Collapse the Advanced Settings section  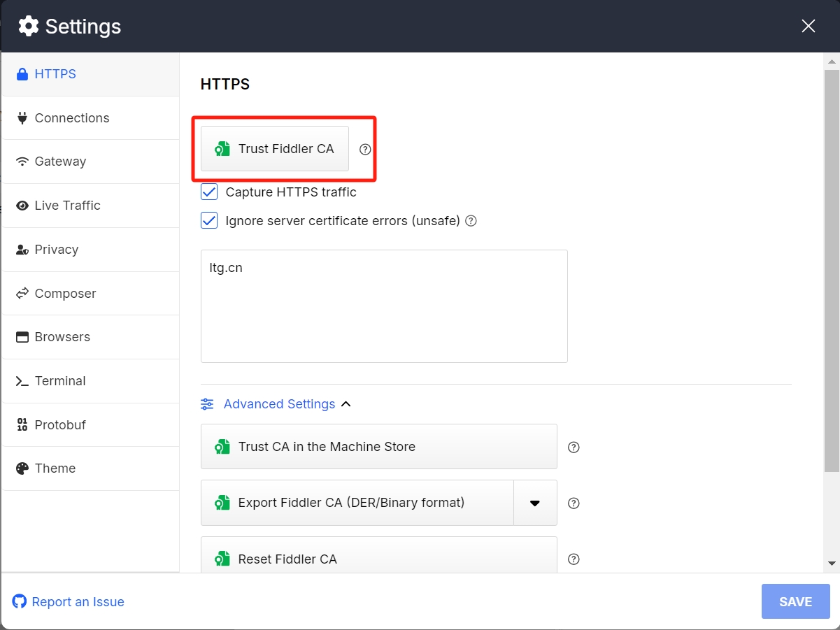point(276,404)
